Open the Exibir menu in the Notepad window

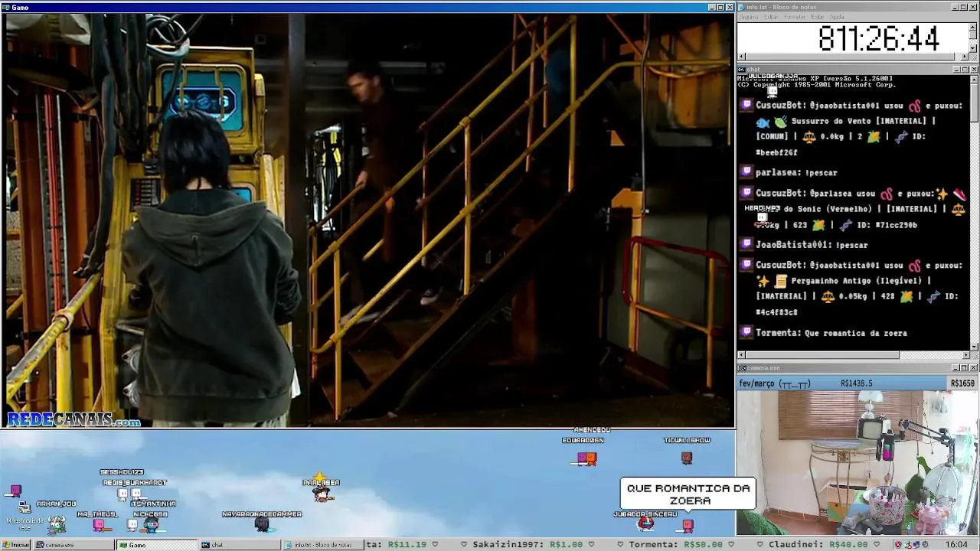coord(818,17)
